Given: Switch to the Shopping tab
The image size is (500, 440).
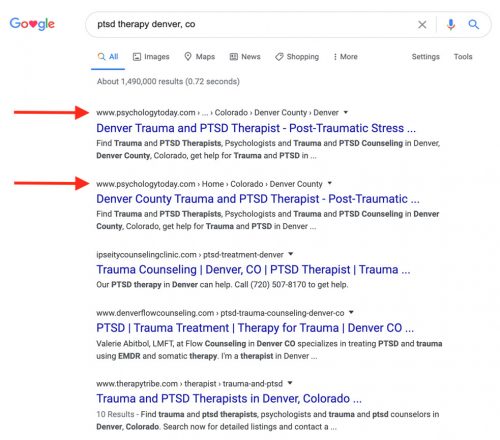Looking at the screenshot, I should tap(297, 57).
